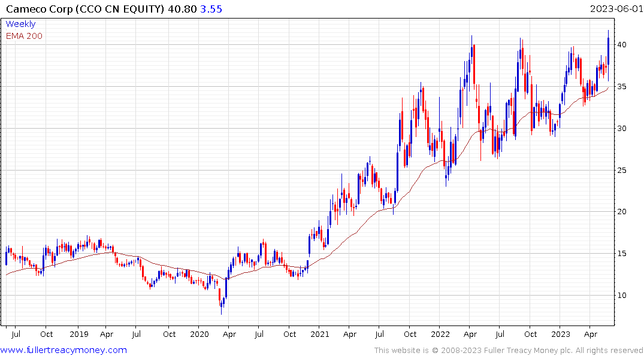644x359 pixels.
Task: Click the 2023 time axis label
Action: 561,334
